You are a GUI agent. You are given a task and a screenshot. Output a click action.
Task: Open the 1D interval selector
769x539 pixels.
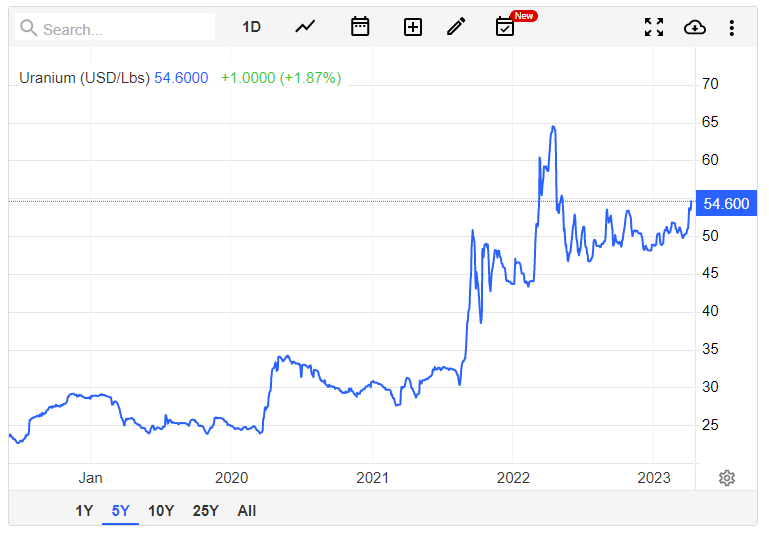(251, 27)
